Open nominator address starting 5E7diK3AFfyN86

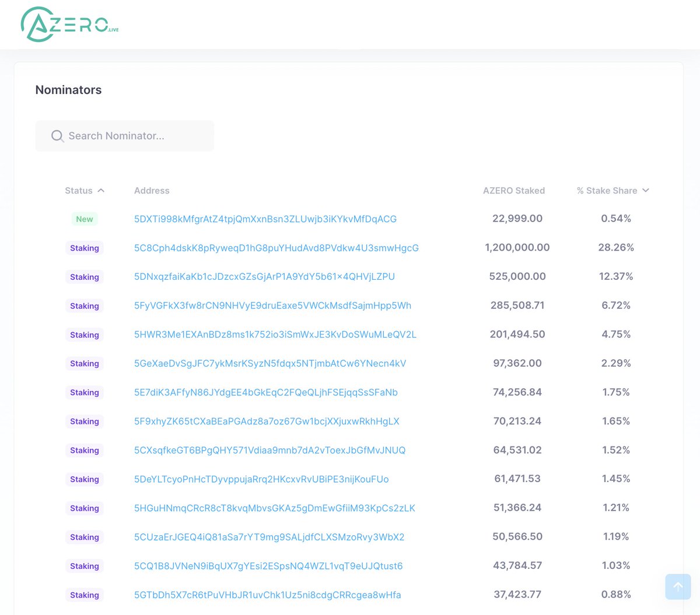pos(266,392)
